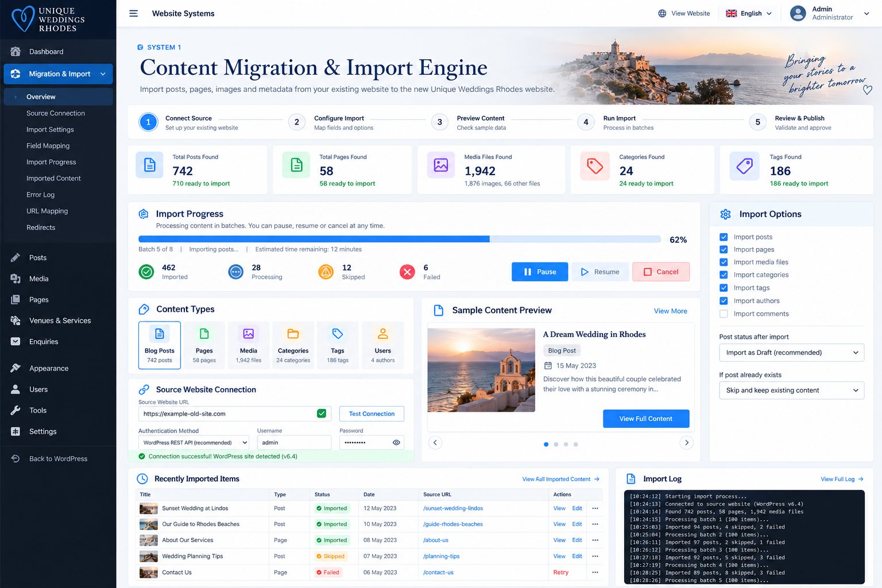Open Field Mapping submenu item
882x588 pixels.
click(x=48, y=146)
